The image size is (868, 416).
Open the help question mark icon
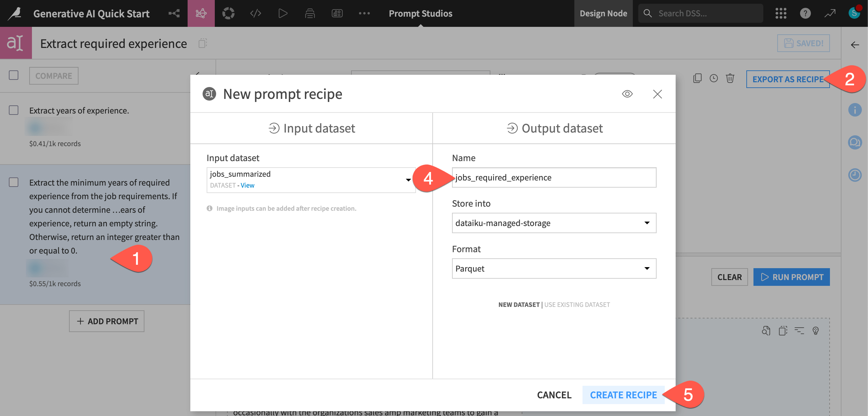pos(805,13)
